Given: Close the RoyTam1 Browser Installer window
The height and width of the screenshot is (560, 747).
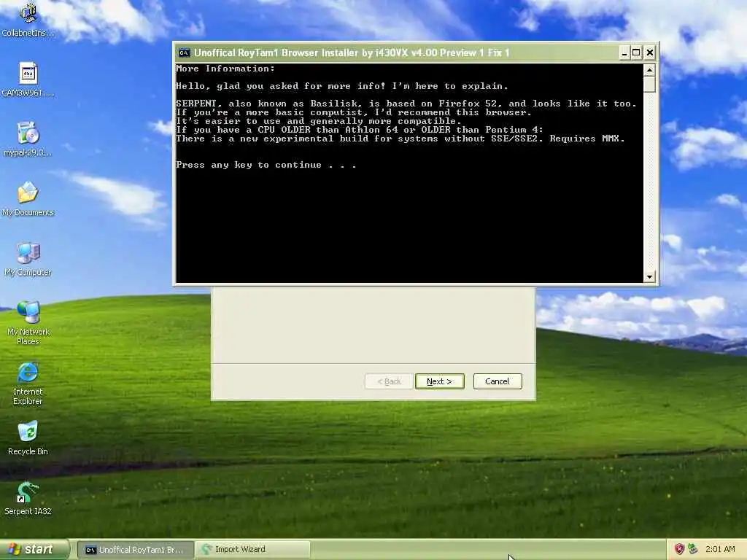Looking at the screenshot, I should (650, 52).
